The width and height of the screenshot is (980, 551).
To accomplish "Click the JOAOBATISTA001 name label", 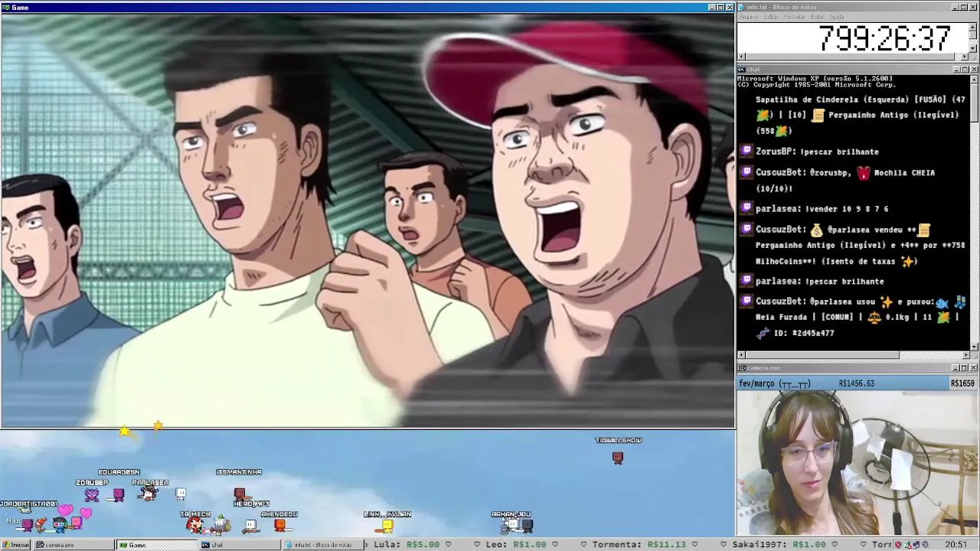I will [28, 504].
